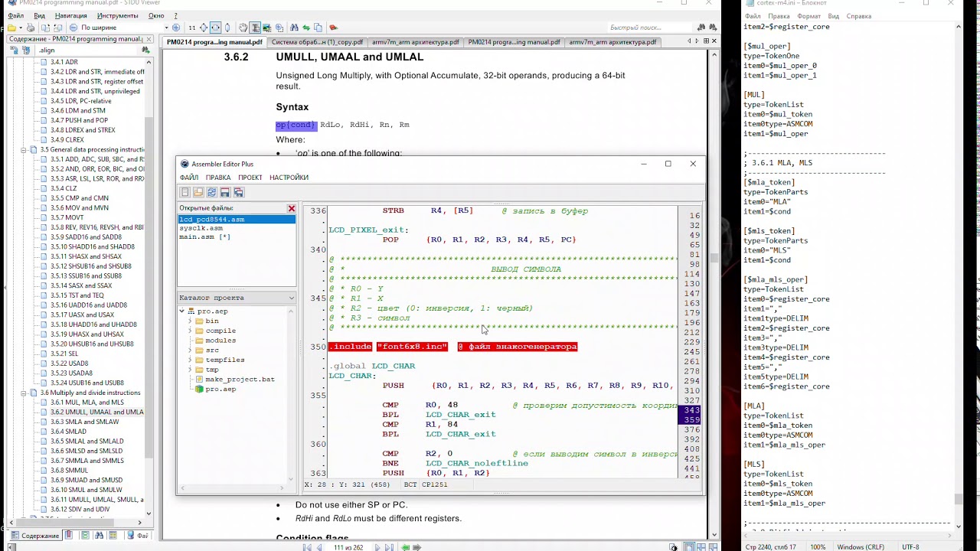Viewport: 980px width, 551px height.
Task: Click save icon in Assembler Editor
Action: (x=225, y=192)
